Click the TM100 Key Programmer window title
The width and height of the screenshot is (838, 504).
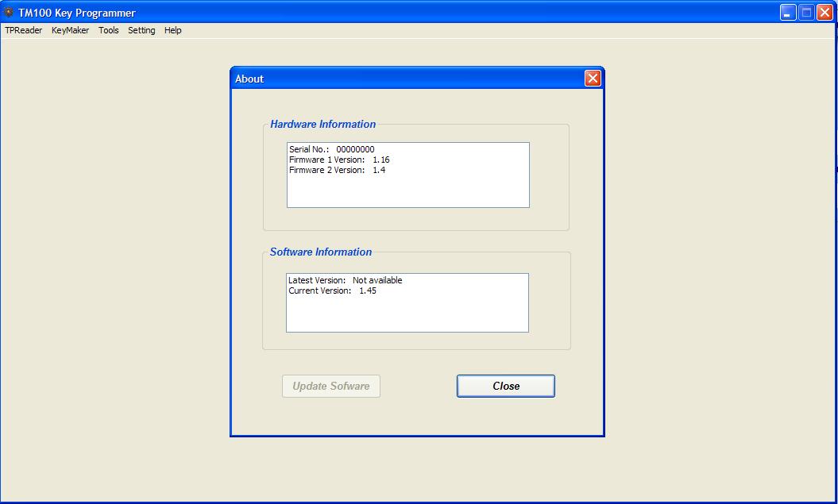[x=77, y=13]
